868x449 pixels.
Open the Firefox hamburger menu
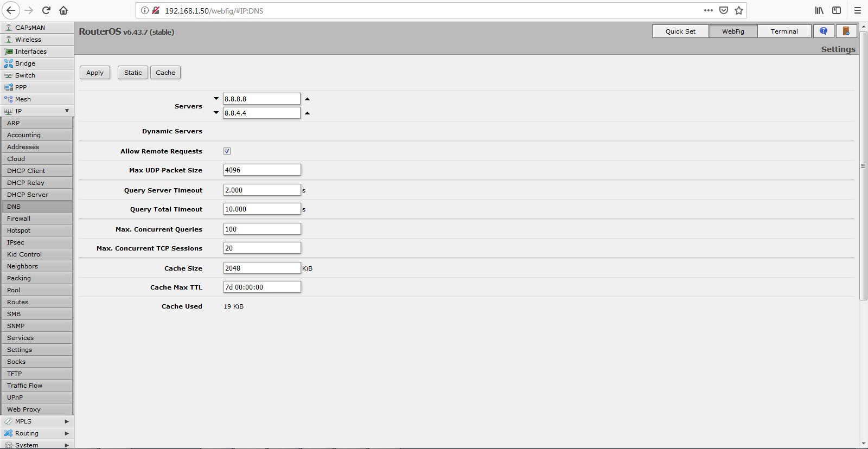[858, 10]
